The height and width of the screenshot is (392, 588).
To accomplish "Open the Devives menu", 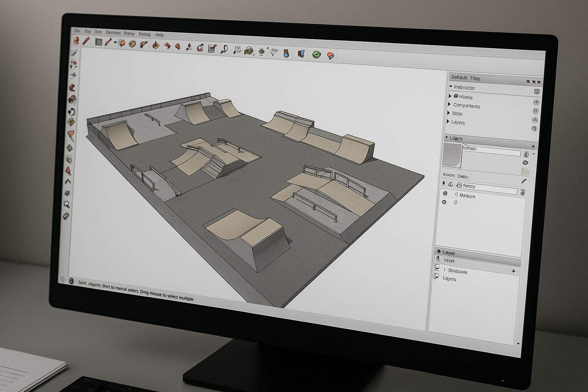I will pos(113,33).
